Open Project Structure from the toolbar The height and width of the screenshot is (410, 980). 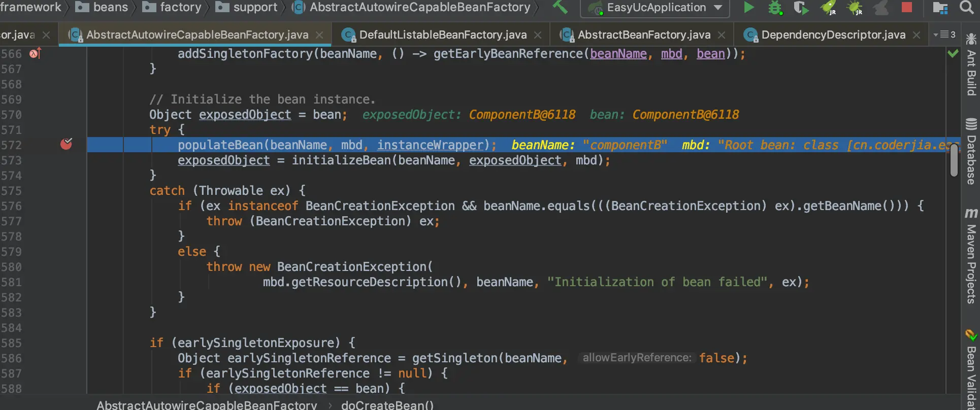point(940,8)
